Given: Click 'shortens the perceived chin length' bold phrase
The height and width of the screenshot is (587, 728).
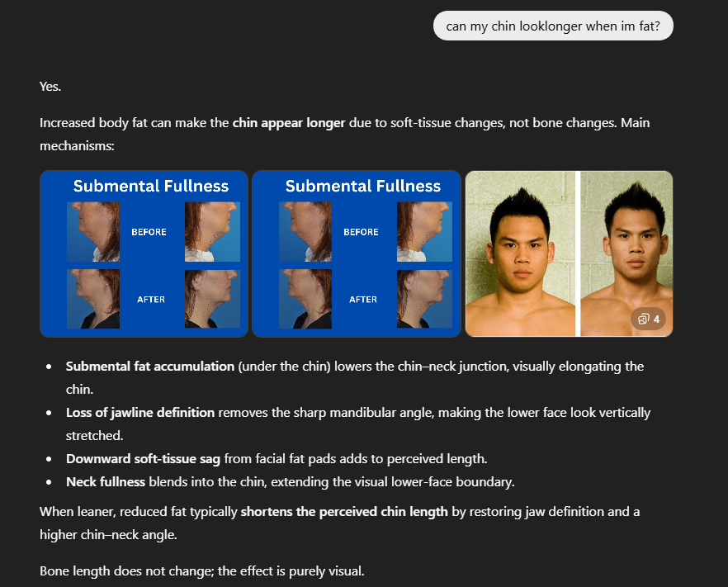Looking at the screenshot, I should [344, 512].
